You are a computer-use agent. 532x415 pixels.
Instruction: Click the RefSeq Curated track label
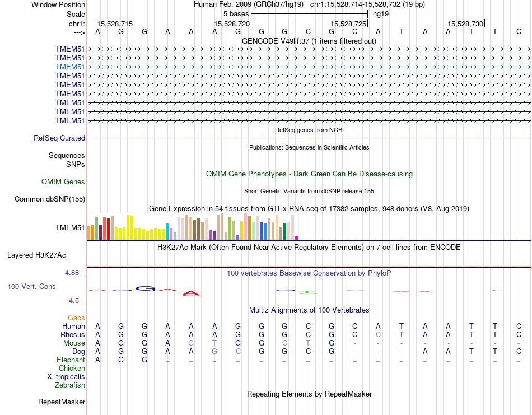point(59,138)
